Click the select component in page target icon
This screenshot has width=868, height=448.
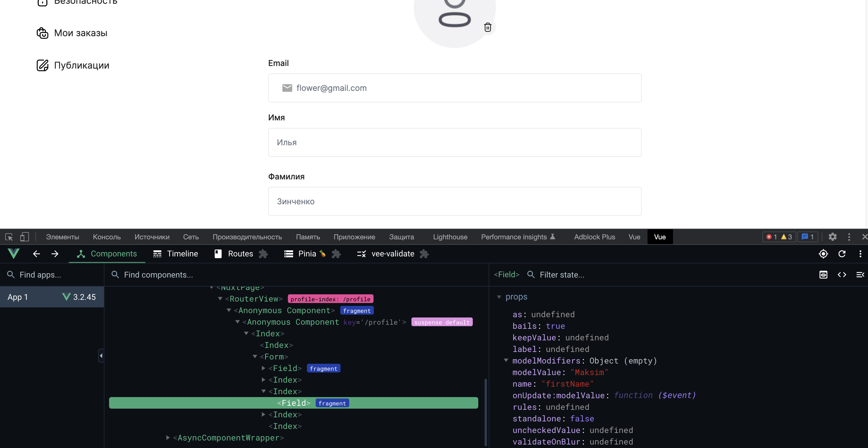[823, 254]
